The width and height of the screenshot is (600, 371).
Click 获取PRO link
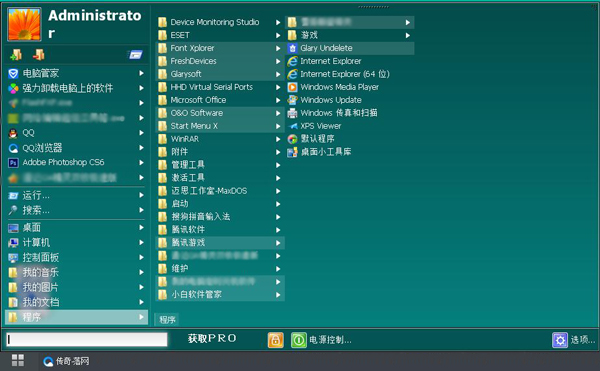click(212, 338)
